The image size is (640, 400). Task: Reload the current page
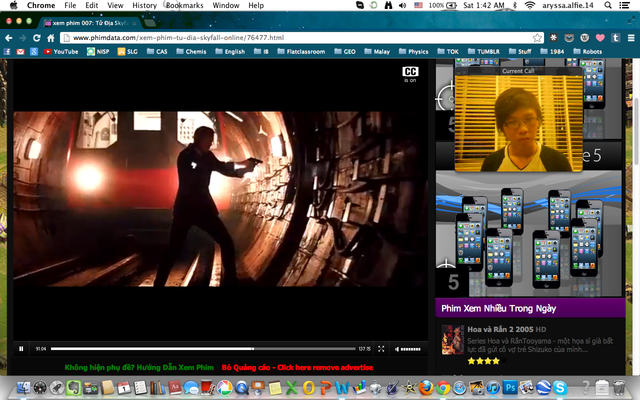point(36,38)
